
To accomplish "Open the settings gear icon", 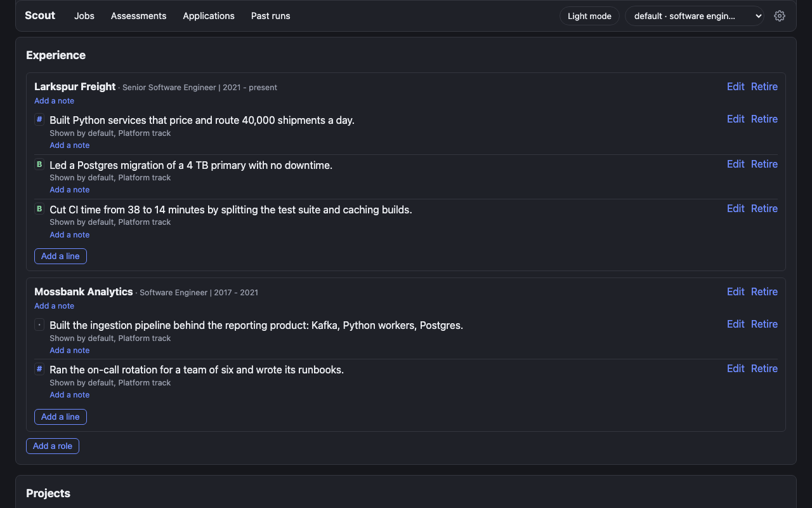I will (x=780, y=16).
